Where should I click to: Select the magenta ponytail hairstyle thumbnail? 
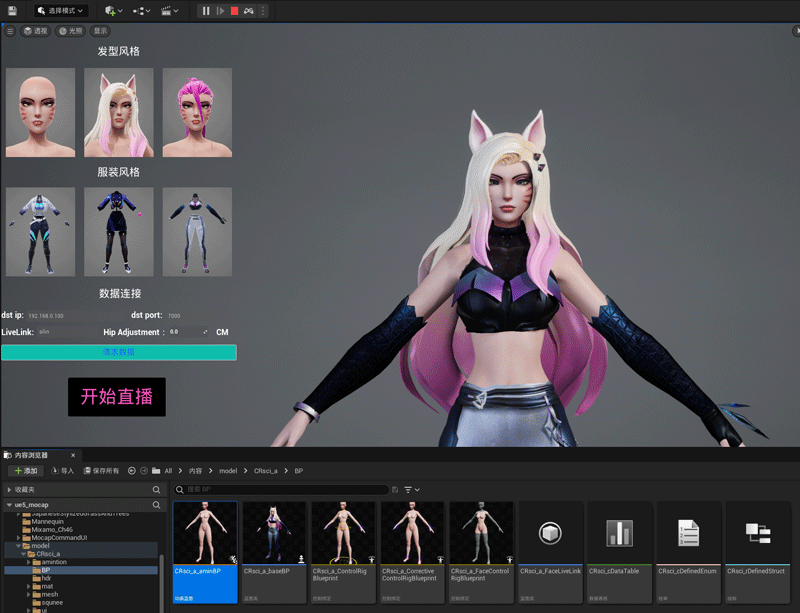pyautogui.click(x=197, y=112)
